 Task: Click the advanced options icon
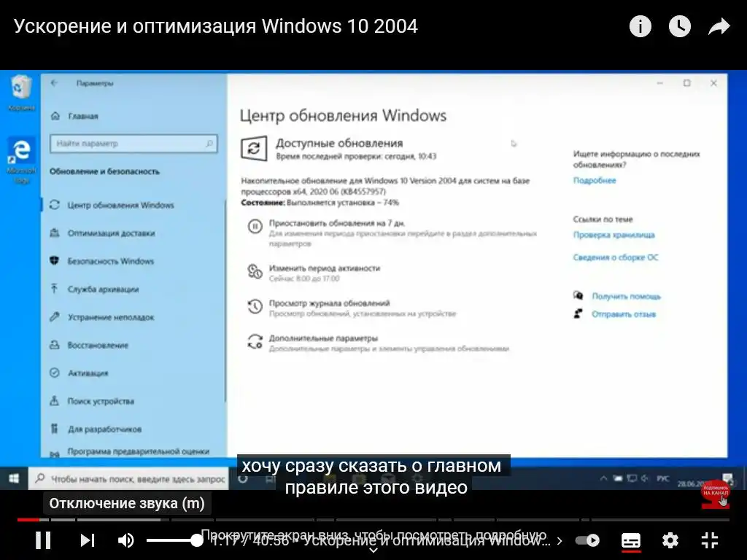click(x=255, y=341)
